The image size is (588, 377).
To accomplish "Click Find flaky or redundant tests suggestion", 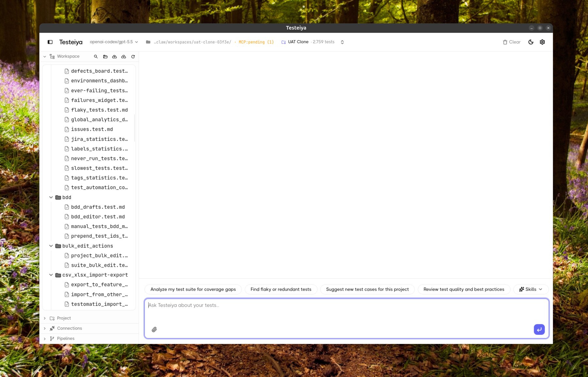I will click(x=281, y=289).
